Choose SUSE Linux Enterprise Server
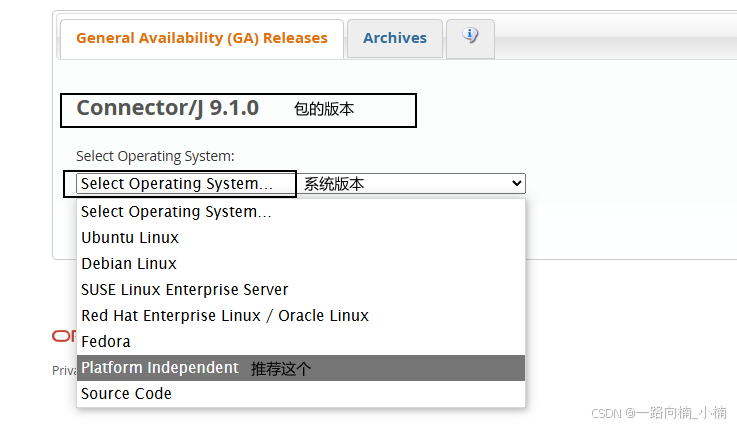Viewport: 737px width, 426px height. (301, 290)
